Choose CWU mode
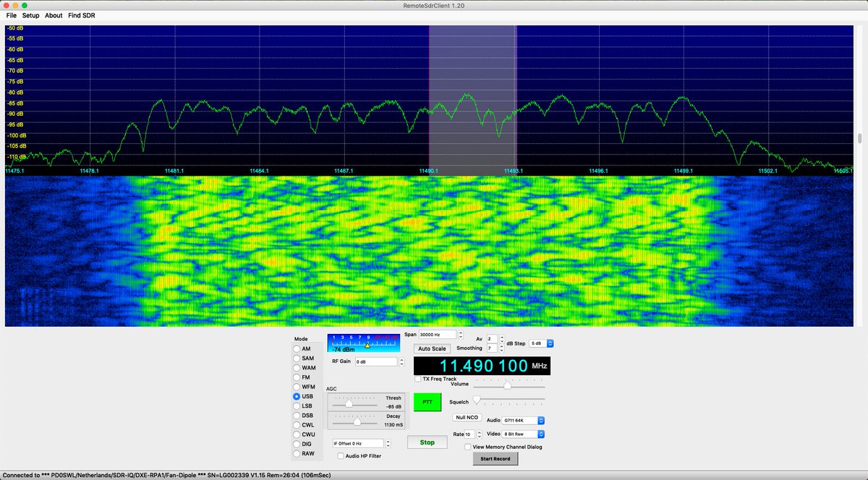The width and height of the screenshot is (868, 480). point(297,434)
